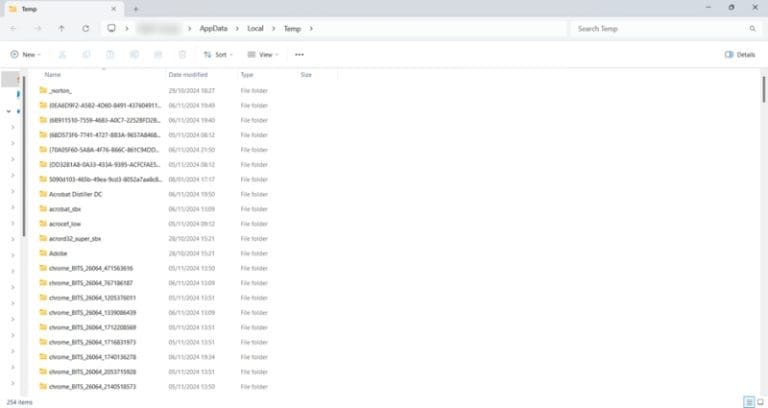Sort by the Date modified column
The height and width of the screenshot is (408, 768).
(188, 75)
